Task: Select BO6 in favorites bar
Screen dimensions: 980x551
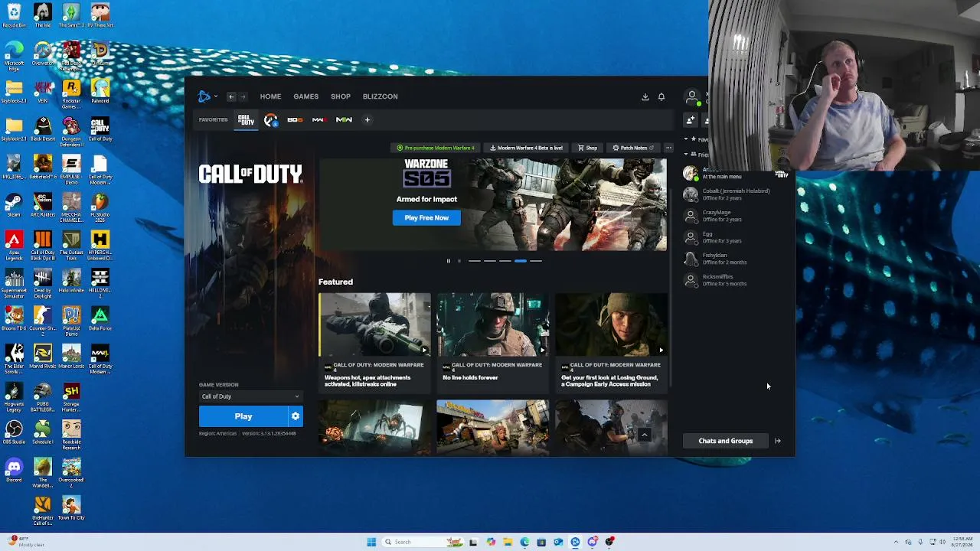Action: tap(295, 120)
